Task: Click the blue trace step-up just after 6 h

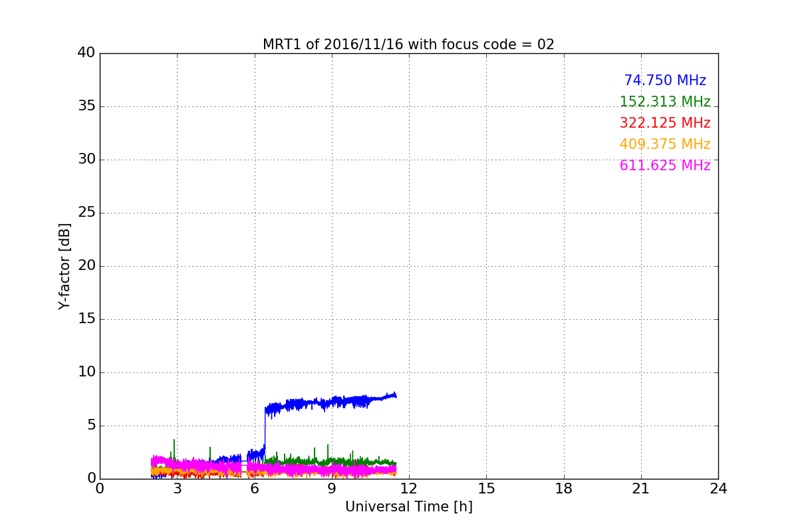Action: tap(265, 429)
